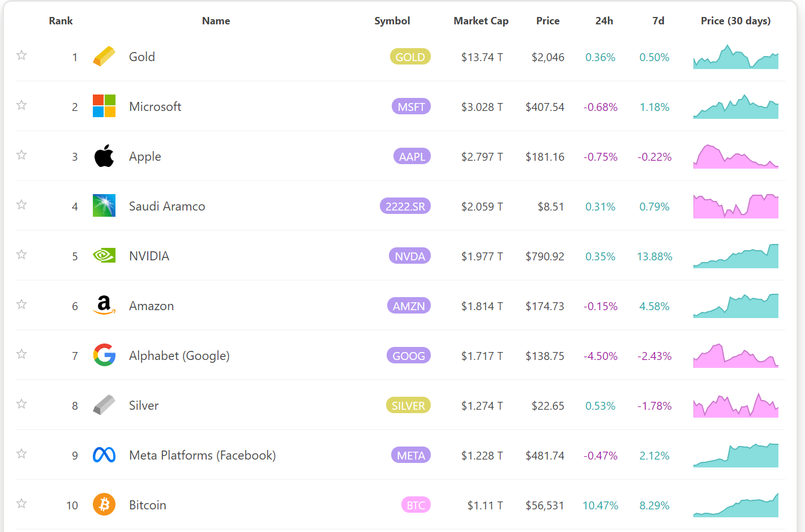805x532 pixels.
Task: Sort by the 24h column header
Action: coord(604,21)
